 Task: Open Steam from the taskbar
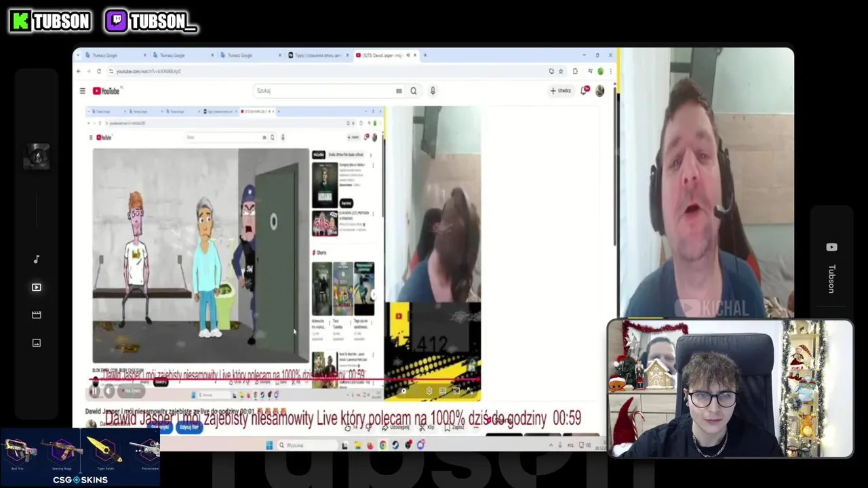coord(395,445)
